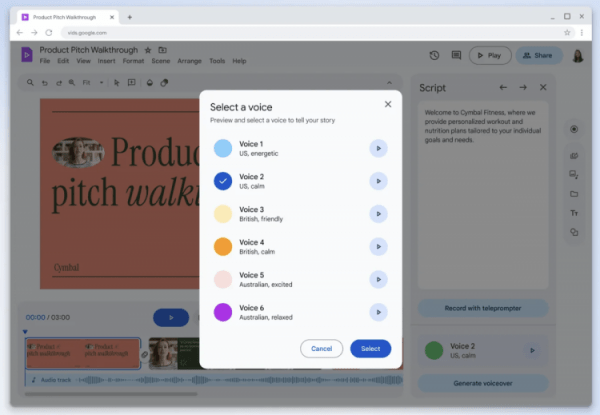
Task: Go to next script with right arrow
Action: (x=523, y=88)
